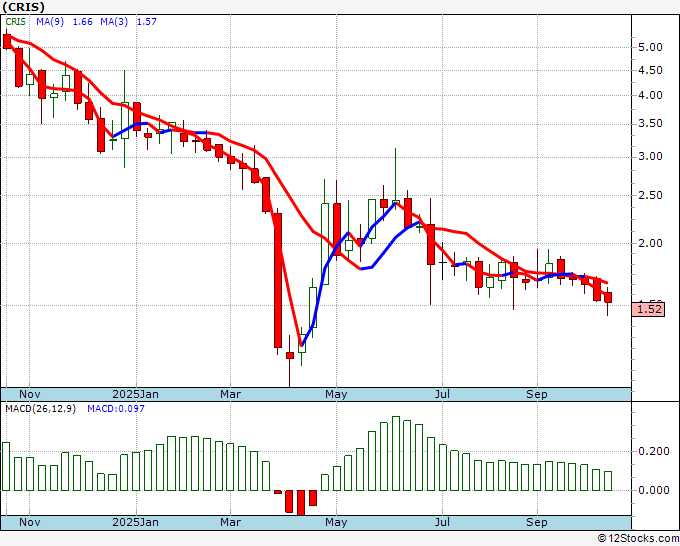
Task: Click May on MACD time axis
Action: tap(336, 522)
